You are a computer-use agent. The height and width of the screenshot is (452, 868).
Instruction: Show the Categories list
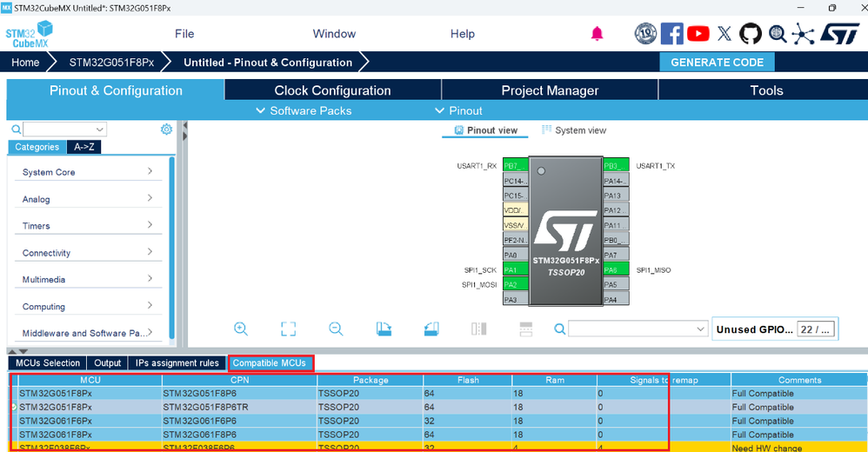(x=37, y=147)
